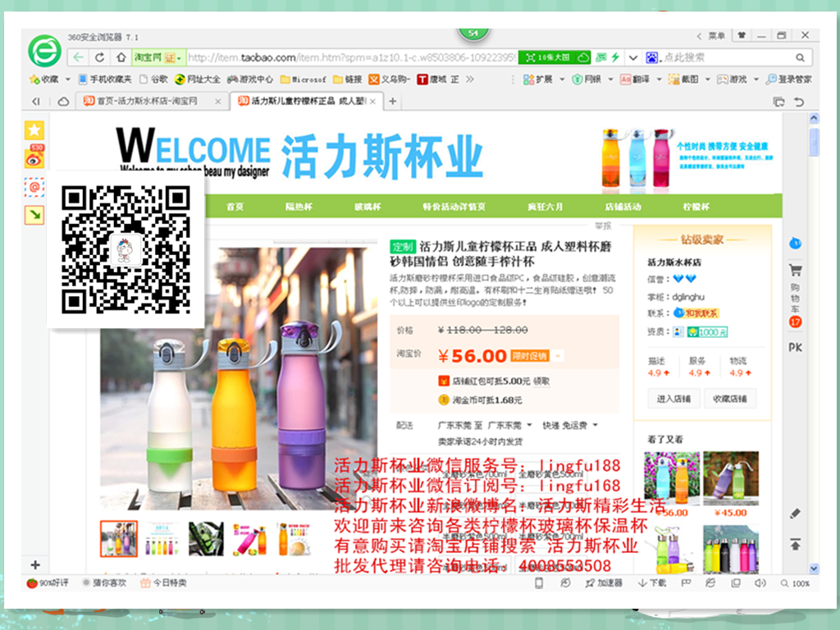Reload the page with the refresh icon

(99, 57)
